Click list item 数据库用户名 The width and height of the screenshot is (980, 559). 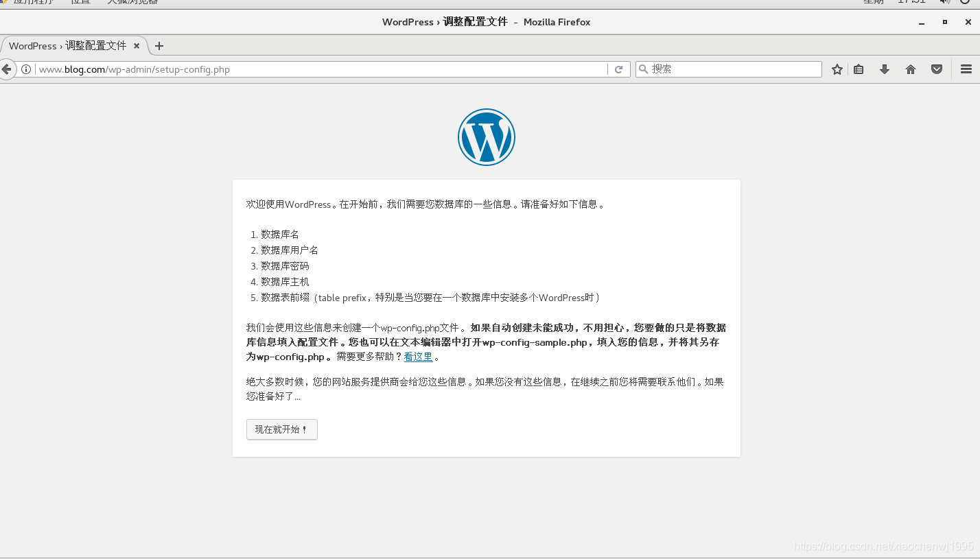pos(290,250)
